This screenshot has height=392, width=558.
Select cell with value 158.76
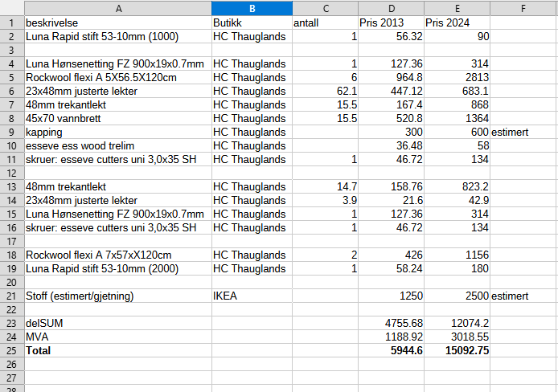[391, 186]
